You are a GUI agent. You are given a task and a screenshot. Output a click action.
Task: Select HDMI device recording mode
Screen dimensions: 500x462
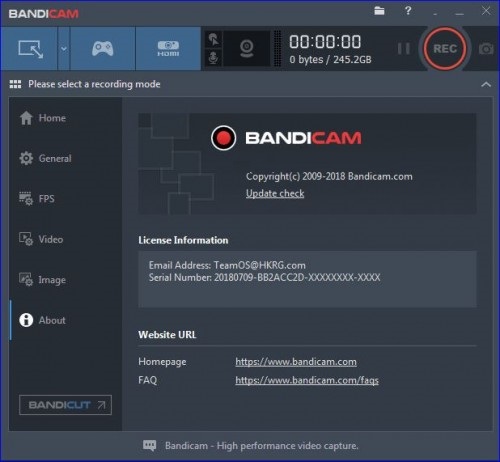click(x=168, y=49)
